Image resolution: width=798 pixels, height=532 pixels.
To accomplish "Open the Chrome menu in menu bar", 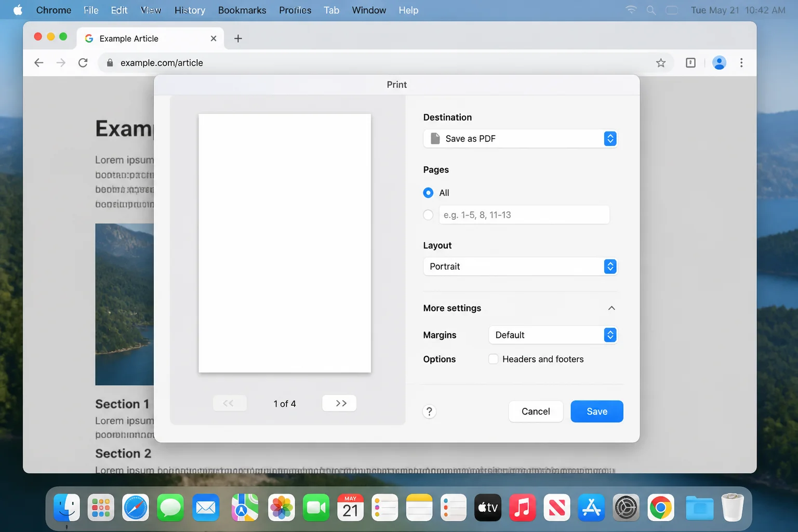I will 54,10.
